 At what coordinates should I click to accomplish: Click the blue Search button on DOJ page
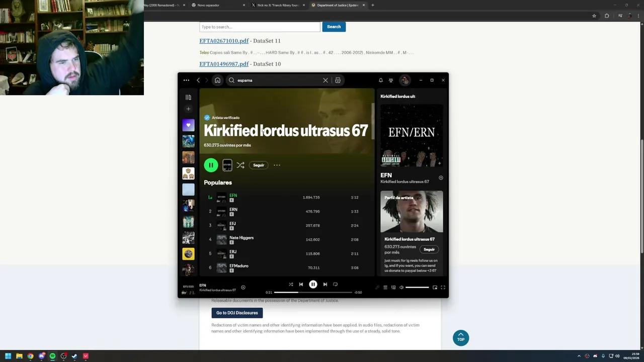click(x=334, y=27)
